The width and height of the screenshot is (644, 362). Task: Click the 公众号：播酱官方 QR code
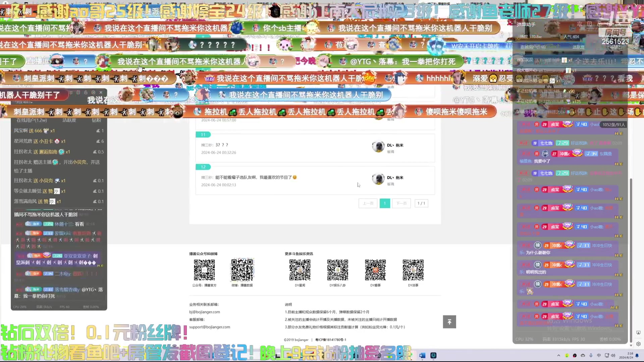coord(204,269)
